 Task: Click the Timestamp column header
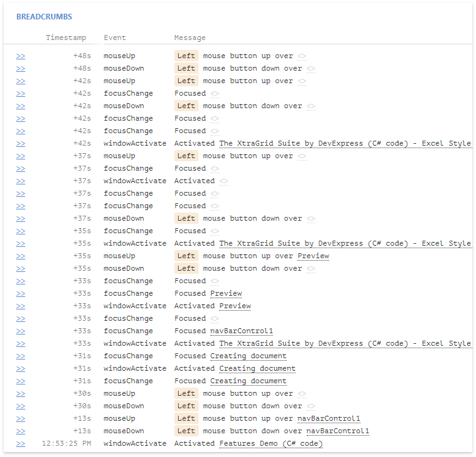coord(66,38)
